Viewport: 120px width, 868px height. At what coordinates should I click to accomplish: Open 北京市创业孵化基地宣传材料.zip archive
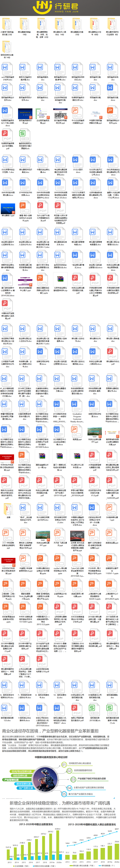tap(60, 279)
